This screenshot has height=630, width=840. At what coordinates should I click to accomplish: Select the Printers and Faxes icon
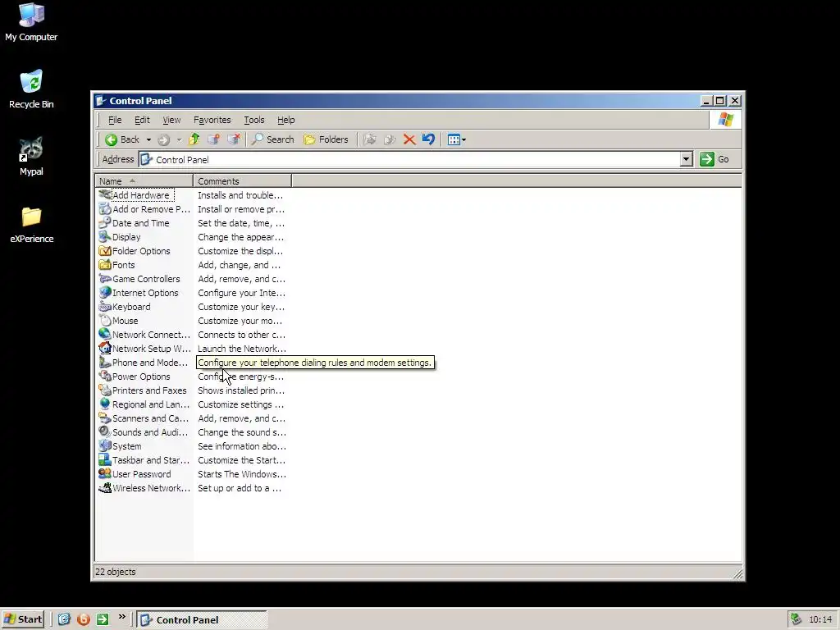coord(105,390)
